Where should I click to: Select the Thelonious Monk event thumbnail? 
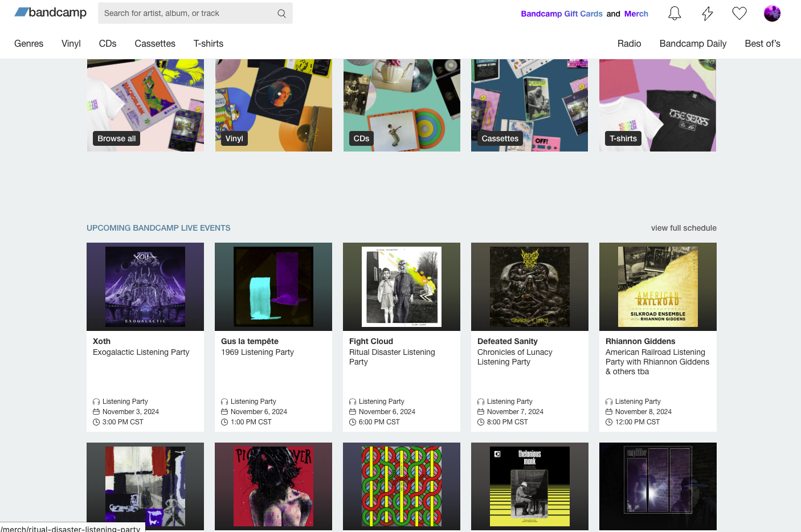coord(529,486)
